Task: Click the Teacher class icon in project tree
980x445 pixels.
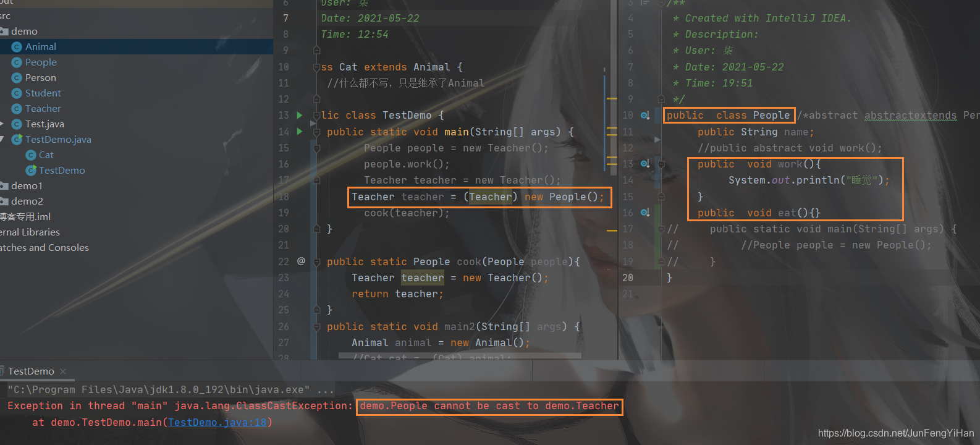Action: point(17,109)
